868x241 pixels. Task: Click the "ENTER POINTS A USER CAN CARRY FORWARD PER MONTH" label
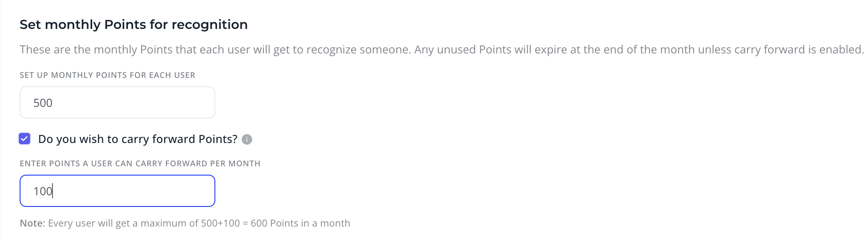click(140, 163)
